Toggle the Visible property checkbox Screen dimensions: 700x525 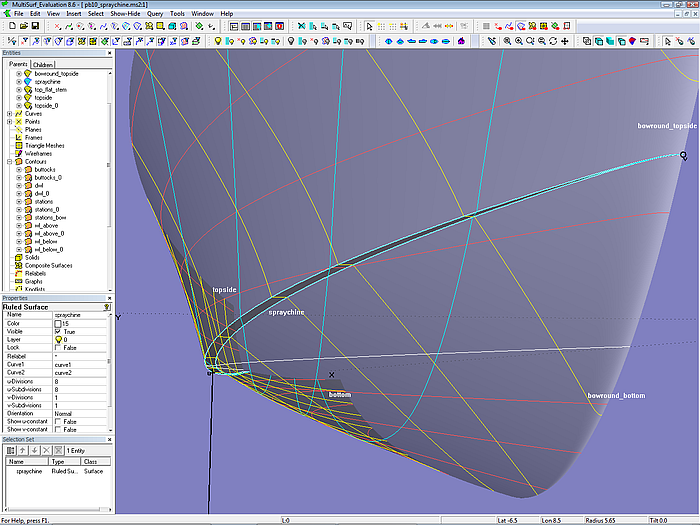[57, 331]
